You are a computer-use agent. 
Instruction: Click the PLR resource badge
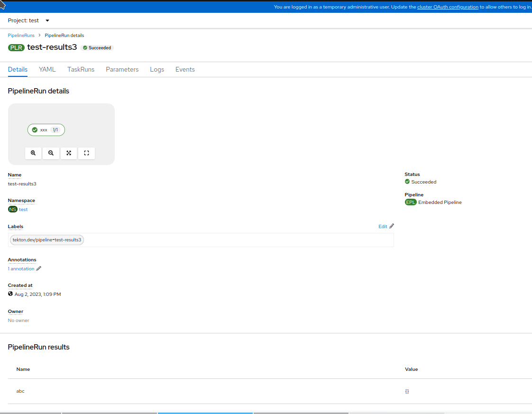point(16,47)
